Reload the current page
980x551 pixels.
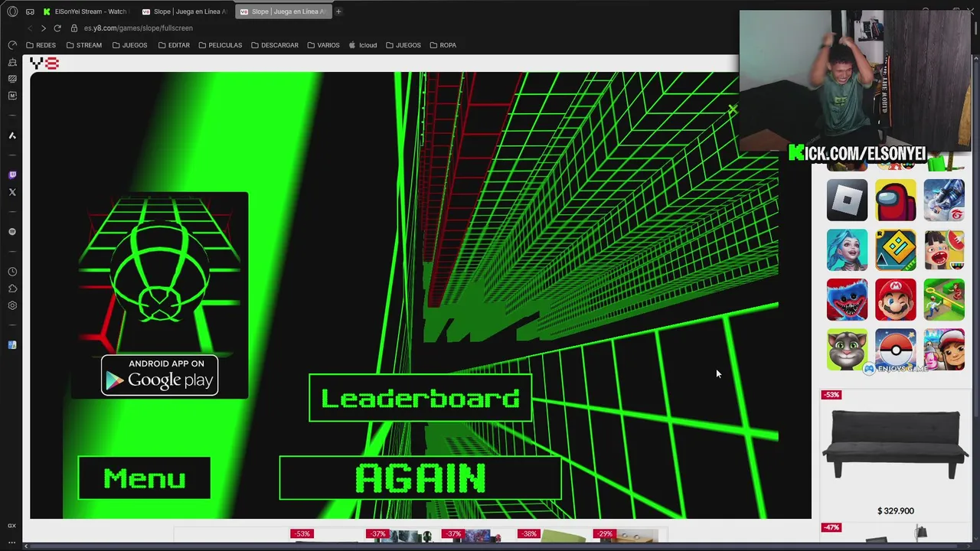pyautogui.click(x=57, y=28)
